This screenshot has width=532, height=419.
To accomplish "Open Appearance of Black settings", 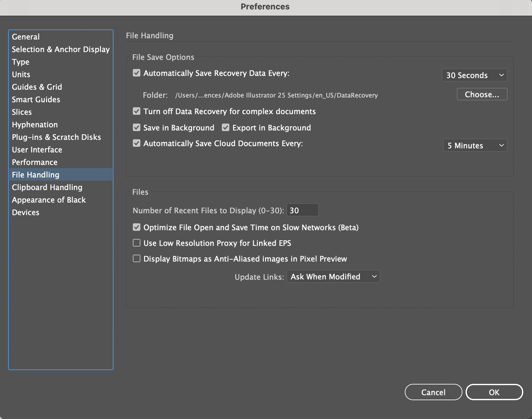I will click(x=49, y=200).
